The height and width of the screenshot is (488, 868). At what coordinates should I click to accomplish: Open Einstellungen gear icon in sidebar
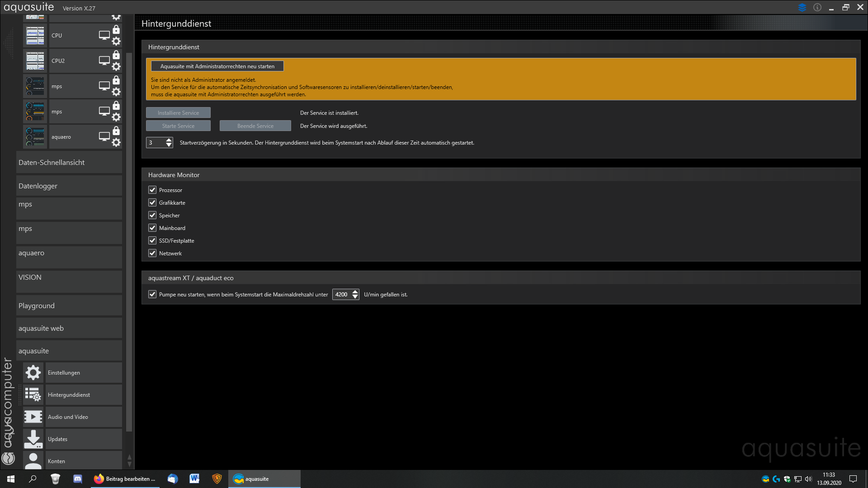[x=33, y=373]
